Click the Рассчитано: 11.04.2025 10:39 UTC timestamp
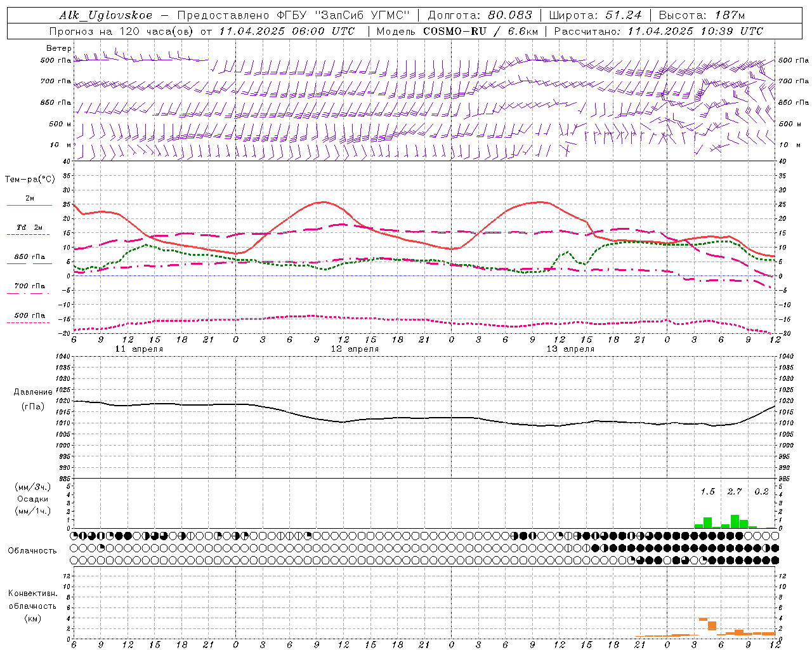812x650 pixels. tap(658, 31)
